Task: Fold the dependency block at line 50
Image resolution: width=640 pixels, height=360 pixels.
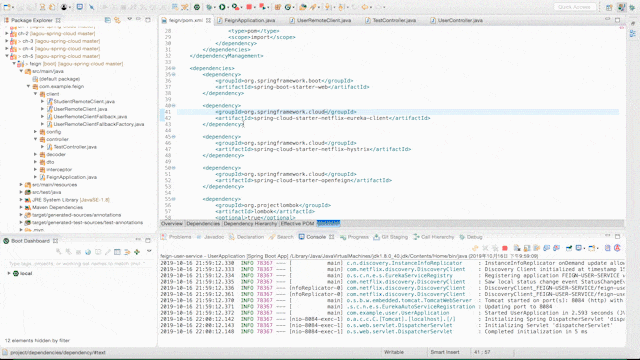Action: 174,168
